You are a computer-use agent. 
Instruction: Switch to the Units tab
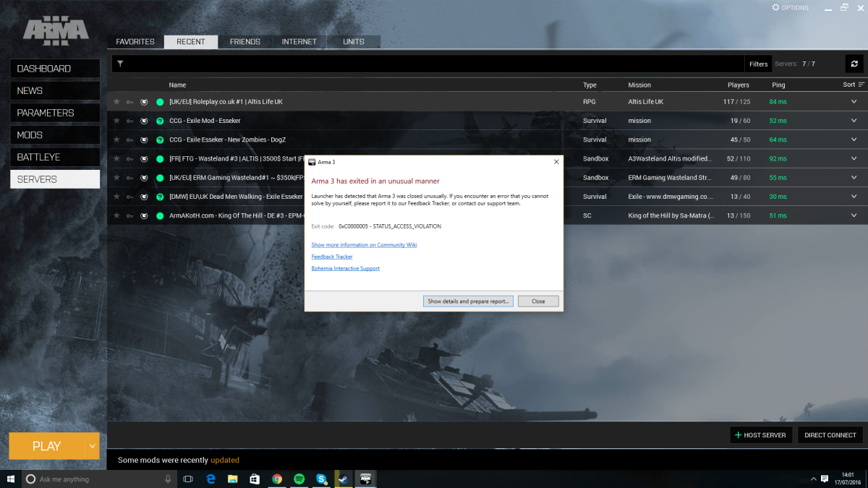click(x=354, y=42)
